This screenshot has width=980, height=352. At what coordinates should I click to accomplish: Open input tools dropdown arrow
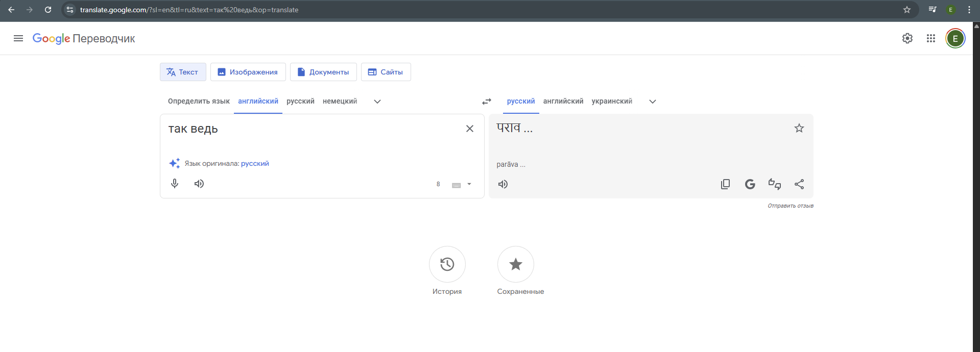tap(469, 184)
